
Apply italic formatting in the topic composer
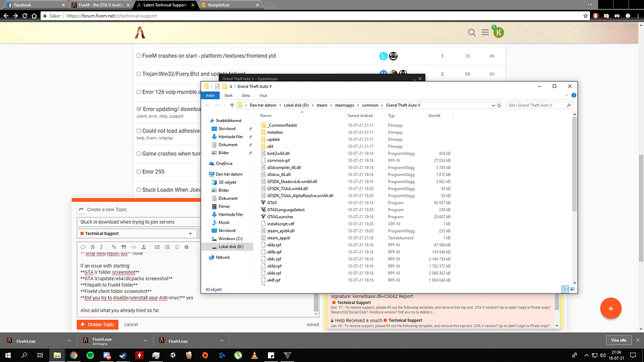103,247
